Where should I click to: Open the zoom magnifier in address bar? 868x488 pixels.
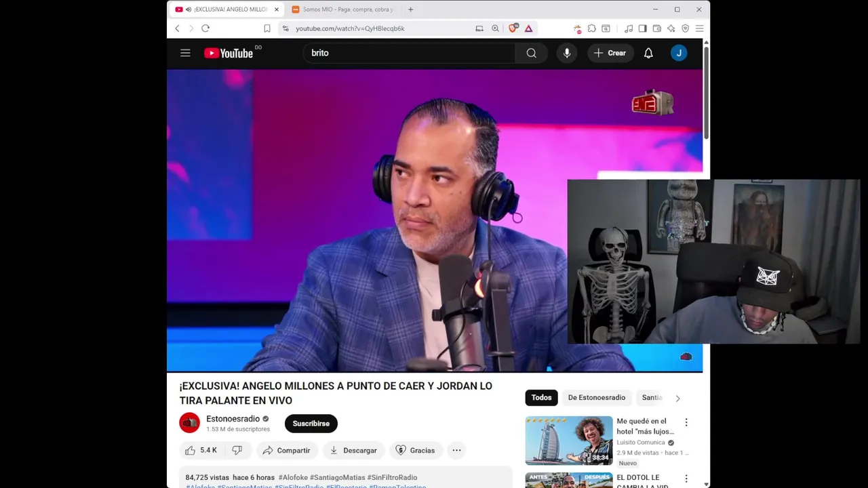pos(495,28)
